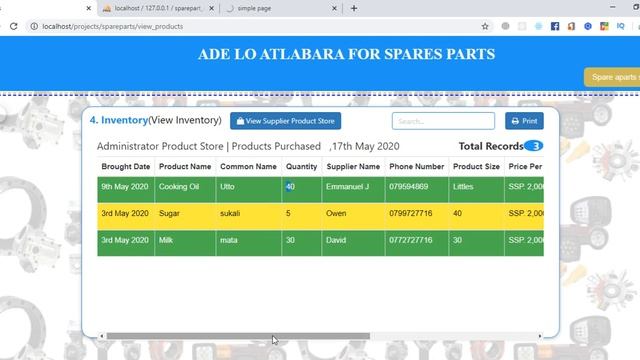Click View Supplier Product Store button
Viewport: 640px width, 360px height.
[x=285, y=121]
